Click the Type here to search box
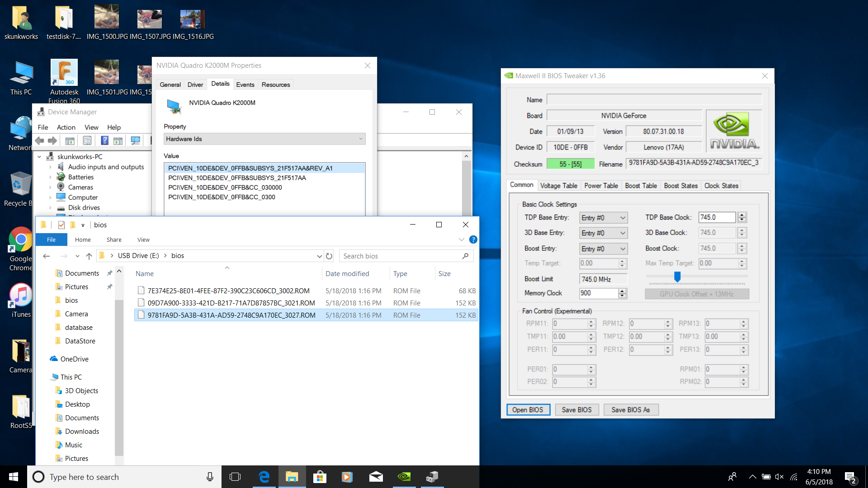Image resolution: width=868 pixels, height=488 pixels. coord(124,477)
